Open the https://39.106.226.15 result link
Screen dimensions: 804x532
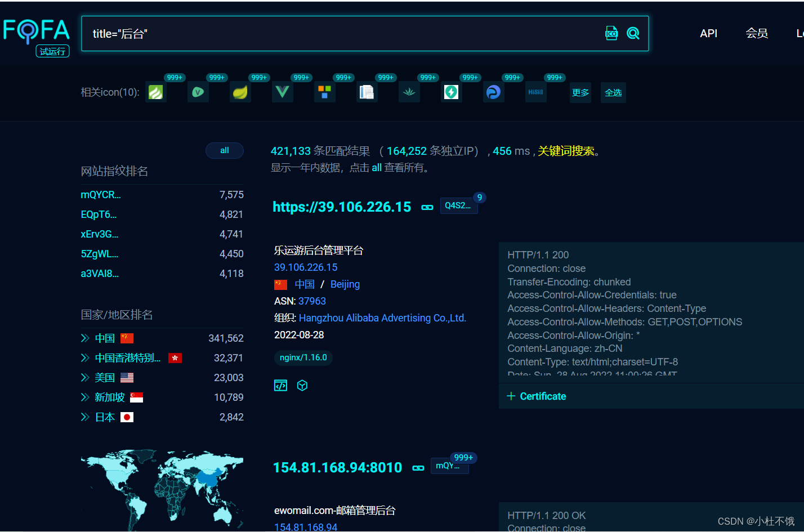[x=342, y=207]
